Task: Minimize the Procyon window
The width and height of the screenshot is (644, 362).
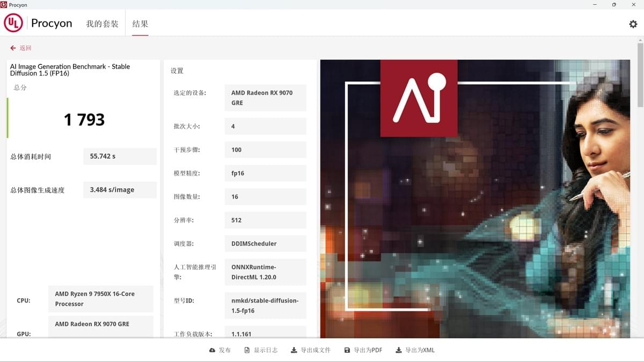Action: (595, 5)
